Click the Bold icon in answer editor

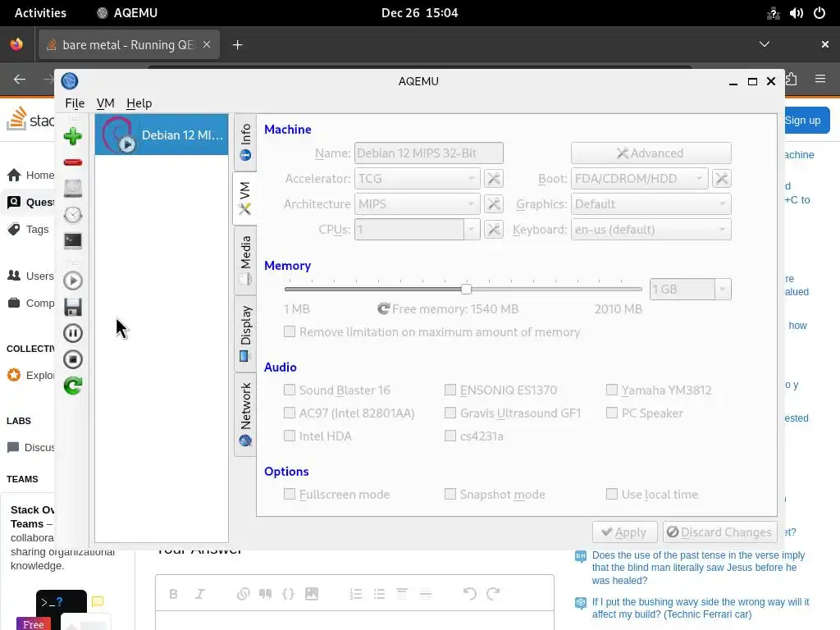173,594
